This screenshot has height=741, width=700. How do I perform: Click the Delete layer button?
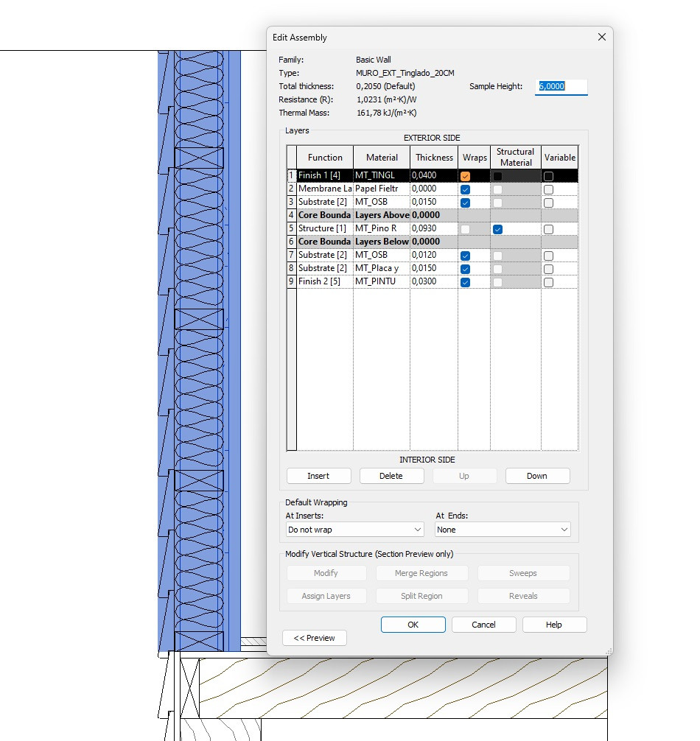(x=391, y=476)
